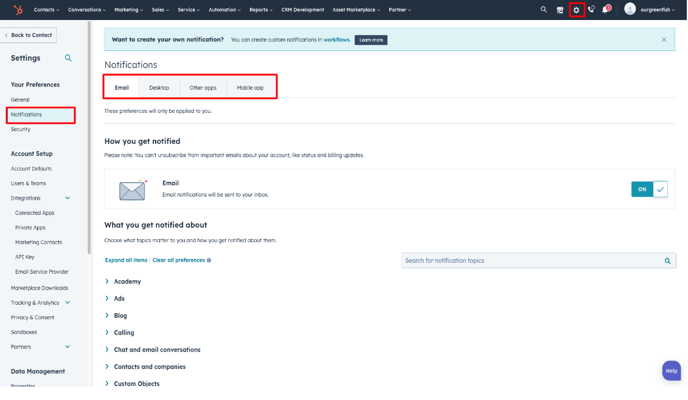Open Privacy & Consent settings
This screenshot has height=400, width=688.
[32, 318]
